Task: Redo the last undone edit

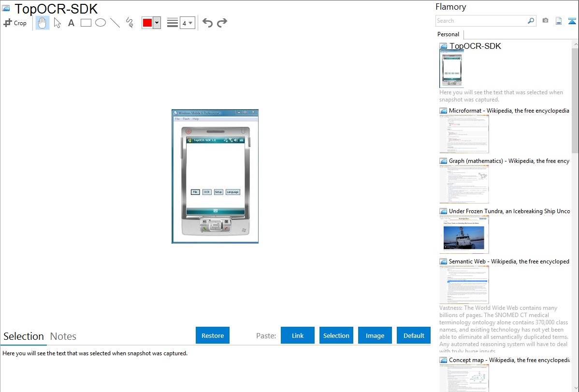Action: (222, 23)
